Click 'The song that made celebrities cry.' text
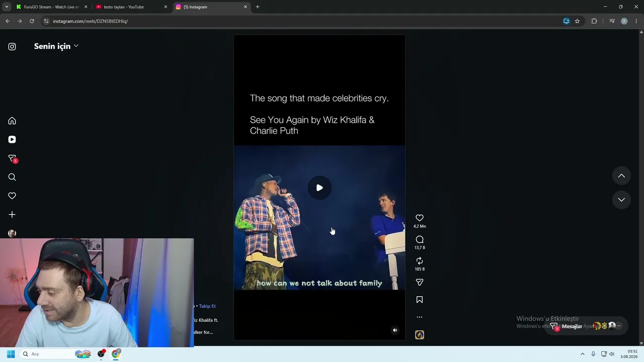 [x=319, y=98]
